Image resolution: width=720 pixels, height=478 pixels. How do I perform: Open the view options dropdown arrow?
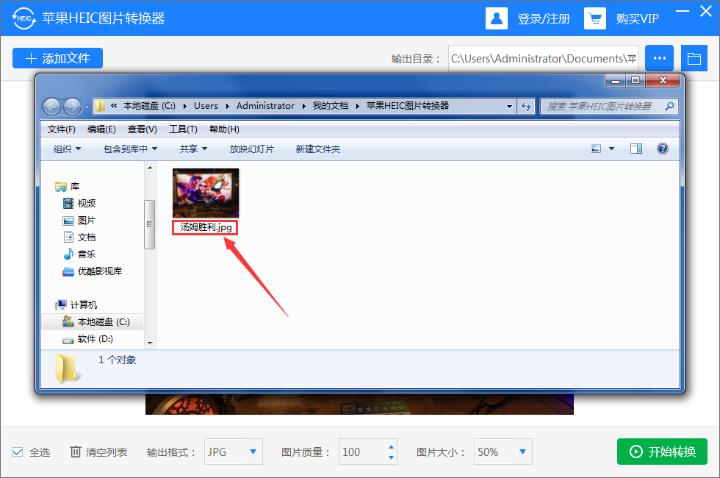click(x=611, y=148)
